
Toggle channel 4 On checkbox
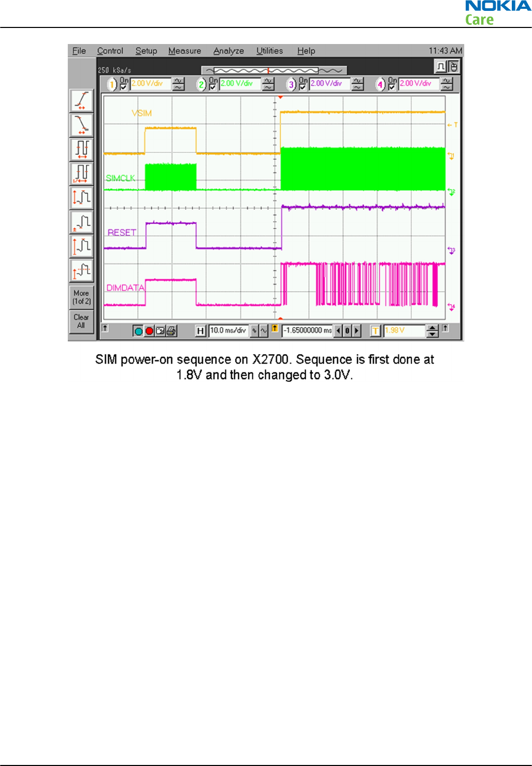pos(392,87)
